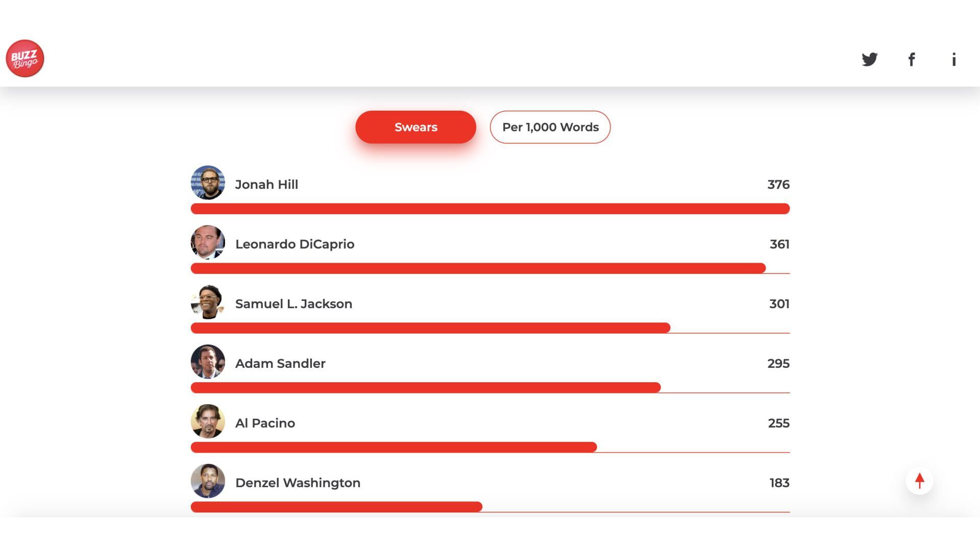
Task: Click Leonardo DiCaprio's profile photo
Action: [x=208, y=242]
